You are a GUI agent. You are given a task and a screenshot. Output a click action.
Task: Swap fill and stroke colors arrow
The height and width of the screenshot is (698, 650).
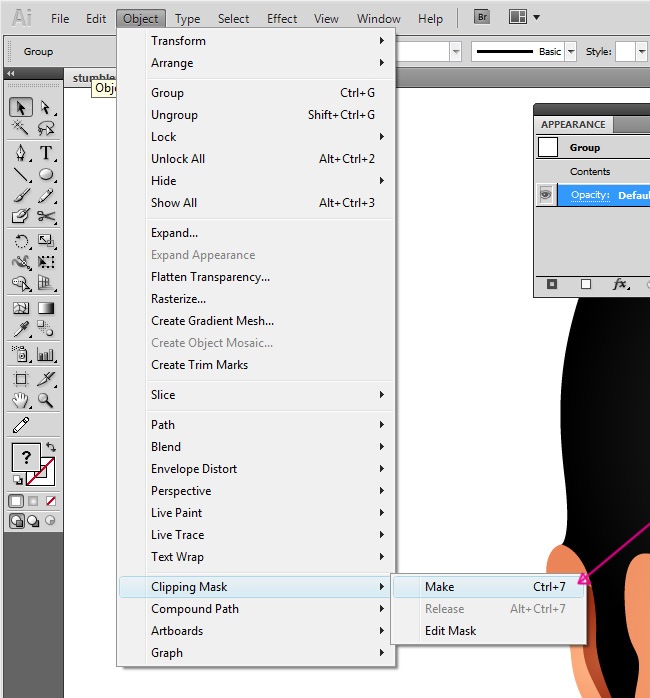(x=51, y=447)
